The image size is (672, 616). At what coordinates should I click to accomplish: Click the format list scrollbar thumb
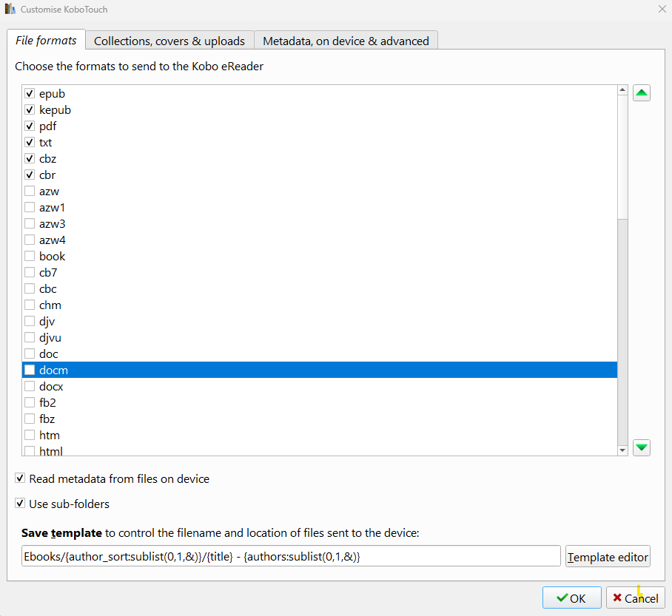(622, 157)
